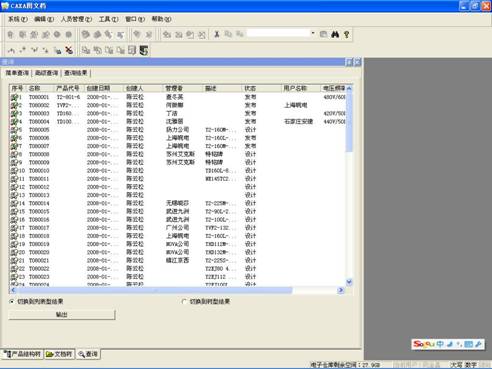
Task: Click the results list scroll-down arrow
Action: click(x=349, y=282)
